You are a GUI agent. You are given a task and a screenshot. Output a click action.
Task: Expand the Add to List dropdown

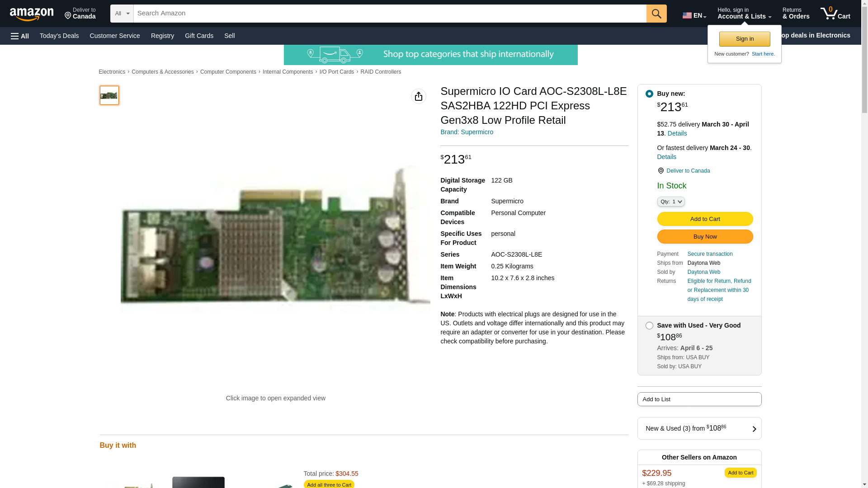(x=699, y=399)
